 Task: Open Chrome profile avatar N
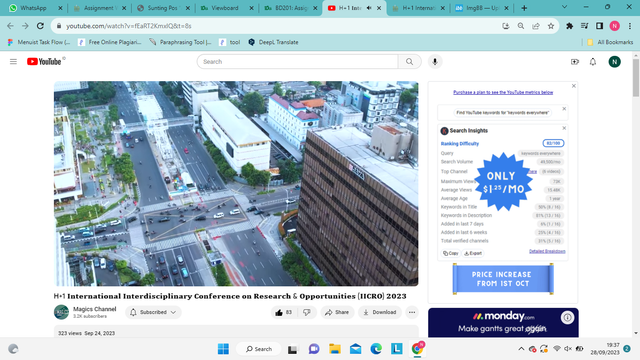click(614, 26)
